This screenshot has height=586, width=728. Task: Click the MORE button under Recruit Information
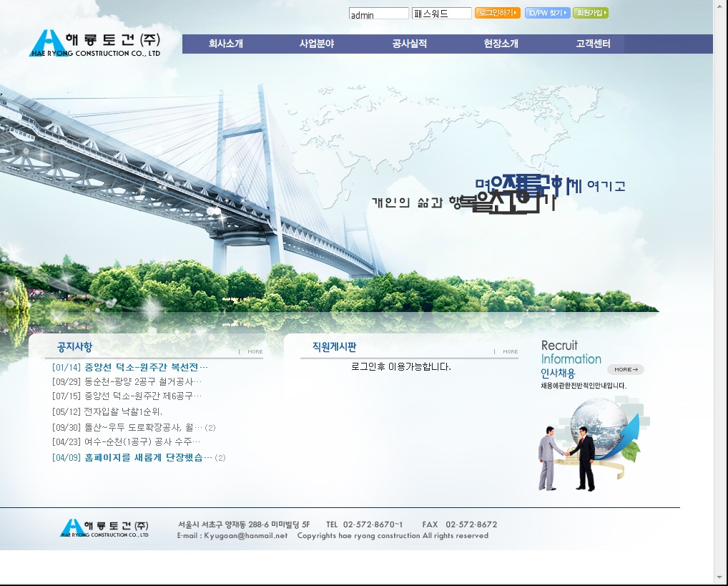click(625, 370)
